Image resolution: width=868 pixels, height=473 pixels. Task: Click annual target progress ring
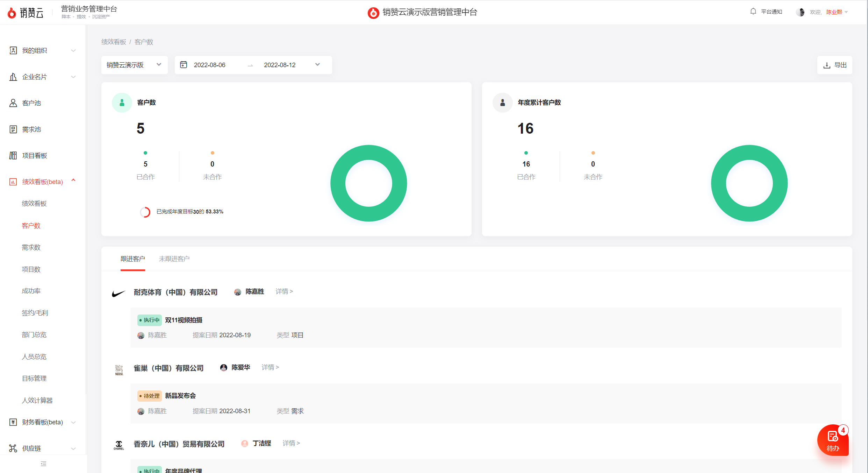pos(145,212)
